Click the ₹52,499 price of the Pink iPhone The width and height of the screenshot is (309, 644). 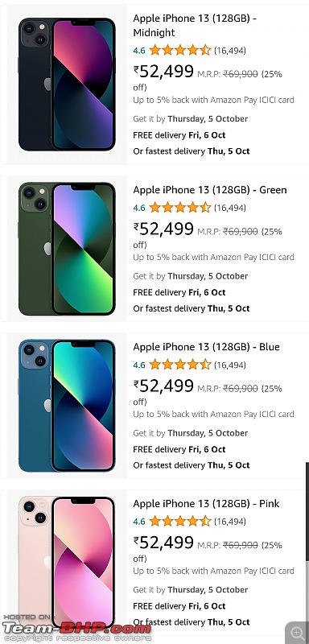click(163, 543)
